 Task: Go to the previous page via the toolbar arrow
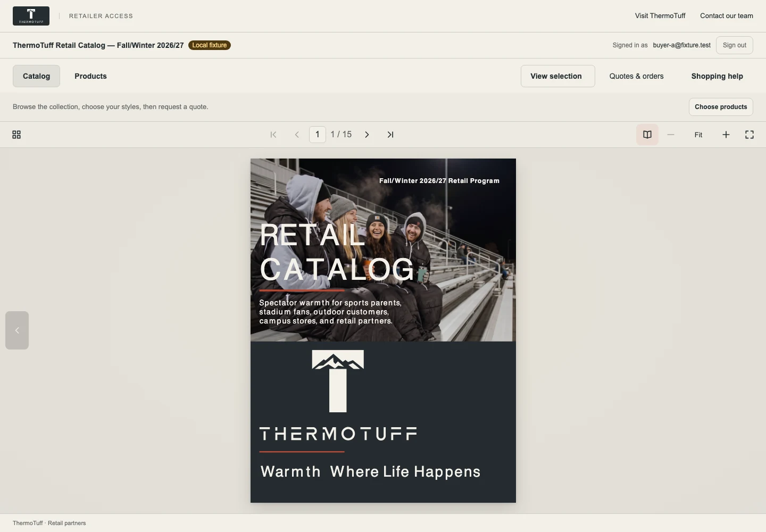pyautogui.click(x=297, y=135)
